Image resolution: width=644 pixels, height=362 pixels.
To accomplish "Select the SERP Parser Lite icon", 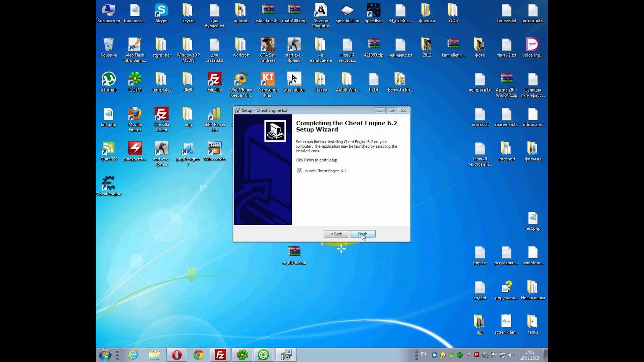I will click(215, 119).
